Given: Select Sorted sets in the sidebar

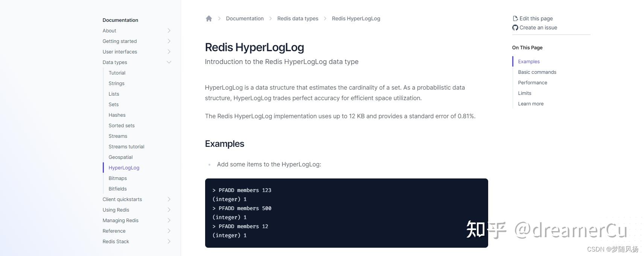Looking at the screenshot, I should click(x=121, y=125).
